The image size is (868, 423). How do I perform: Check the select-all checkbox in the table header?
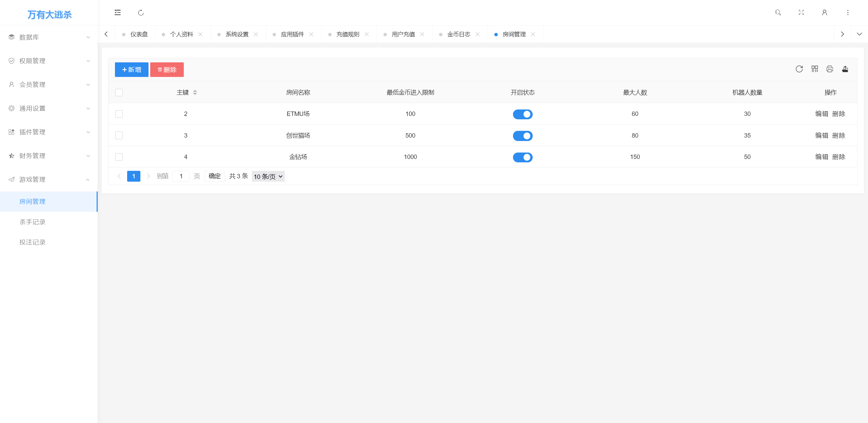tap(119, 92)
